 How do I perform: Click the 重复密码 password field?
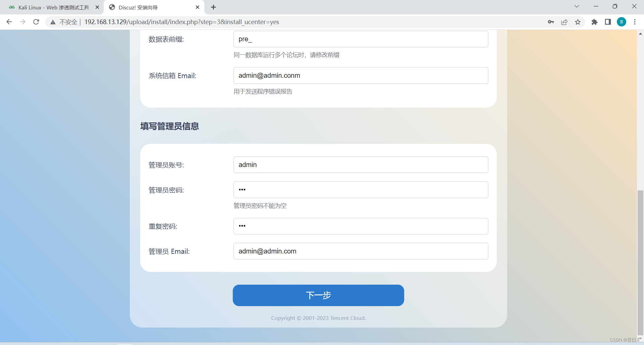[x=361, y=226]
